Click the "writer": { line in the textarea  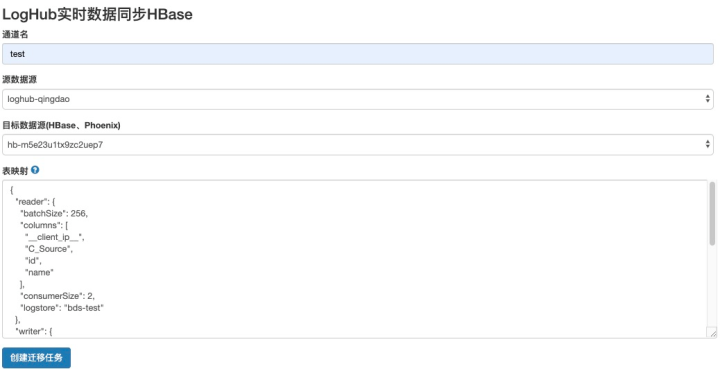pos(34,331)
